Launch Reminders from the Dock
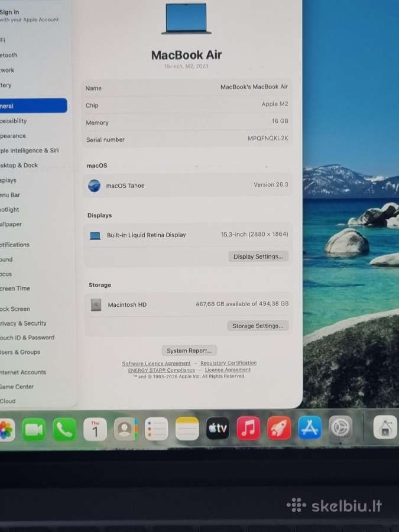The height and width of the screenshot is (532, 399). pyautogui.click(x=157, y=429)
